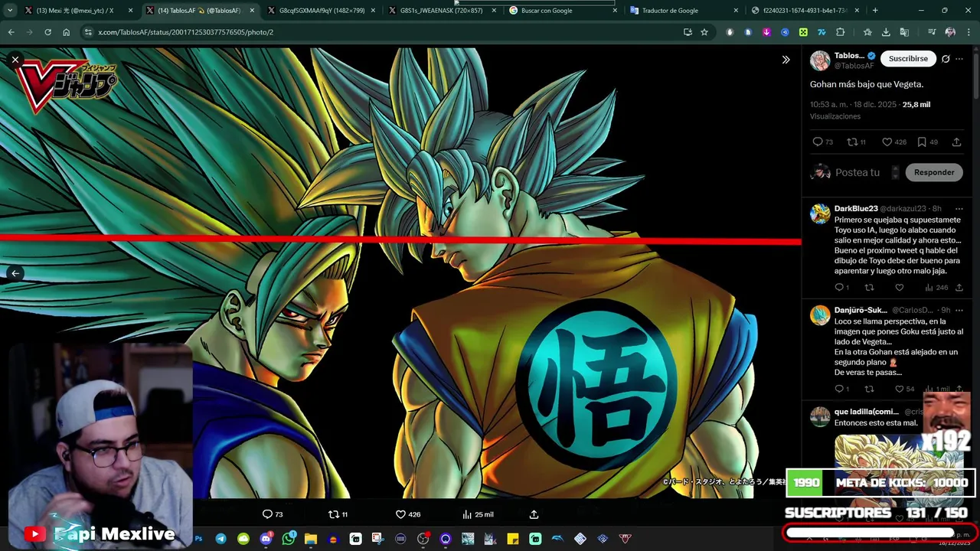Open more options on Danjūrō-Suk's comment
The height and width of the screenshot is (551, 980).
tap(959, 310)
